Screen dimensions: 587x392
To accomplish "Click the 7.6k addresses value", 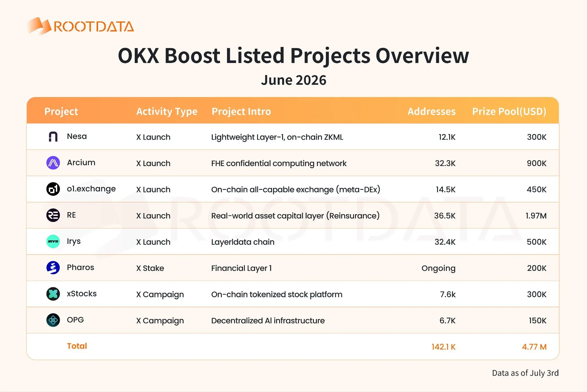I will (x=448, y=294).
